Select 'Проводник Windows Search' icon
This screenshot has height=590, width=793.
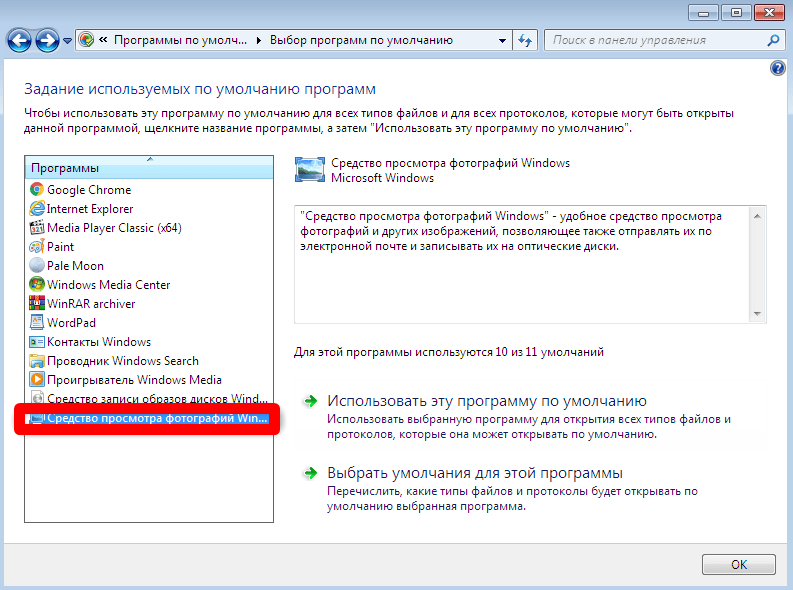(36, 360)
